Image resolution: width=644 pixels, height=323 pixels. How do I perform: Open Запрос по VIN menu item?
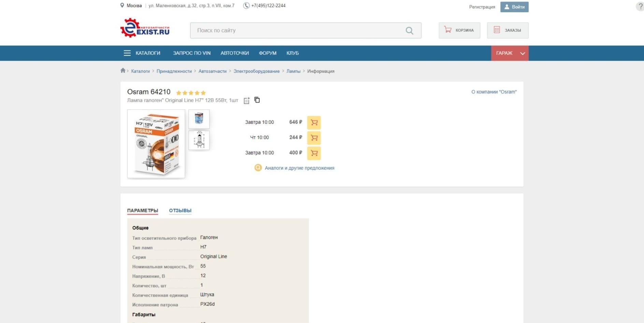point(192,53)
